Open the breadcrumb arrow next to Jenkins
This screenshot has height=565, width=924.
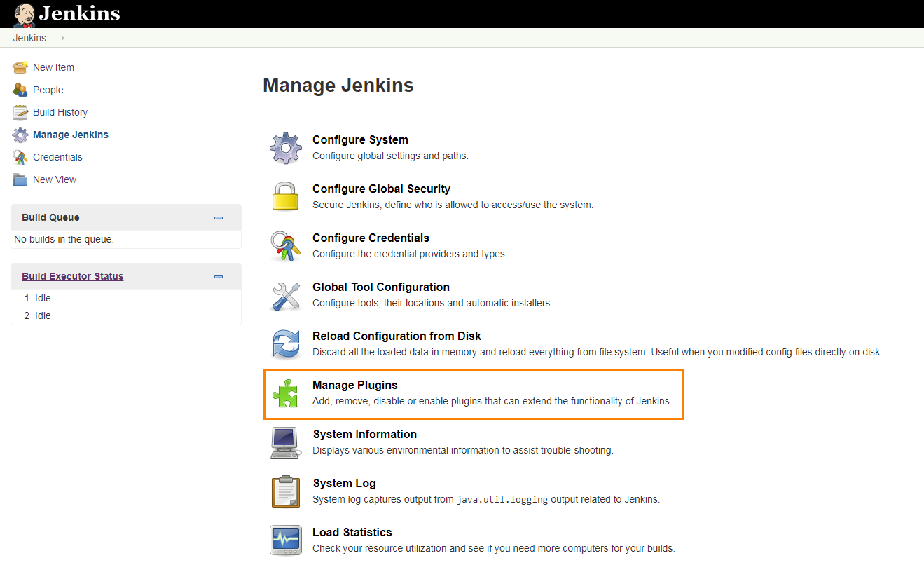62,37
